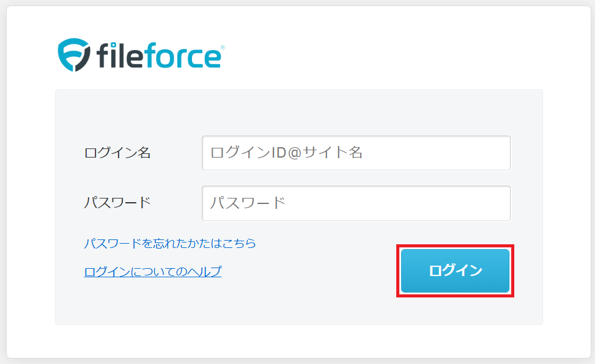Click the blue ログイン button
This screenshot has height=364, width=595.
[x=455, y=271]
